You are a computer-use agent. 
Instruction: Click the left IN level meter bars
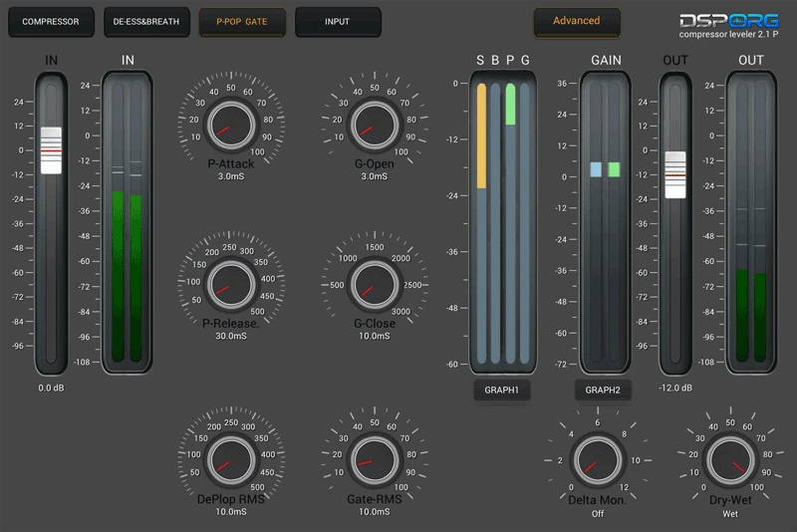pyautogui.click(x=128, y=222)
